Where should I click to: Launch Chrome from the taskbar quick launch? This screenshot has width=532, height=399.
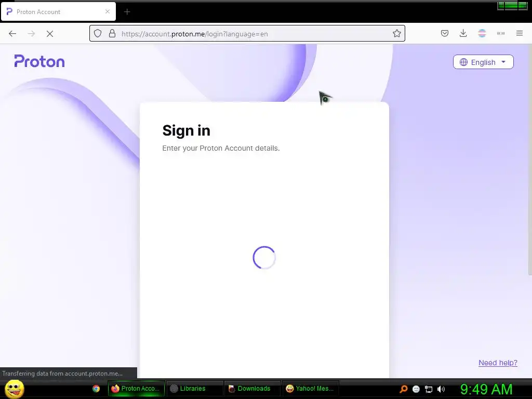[96, 389]
